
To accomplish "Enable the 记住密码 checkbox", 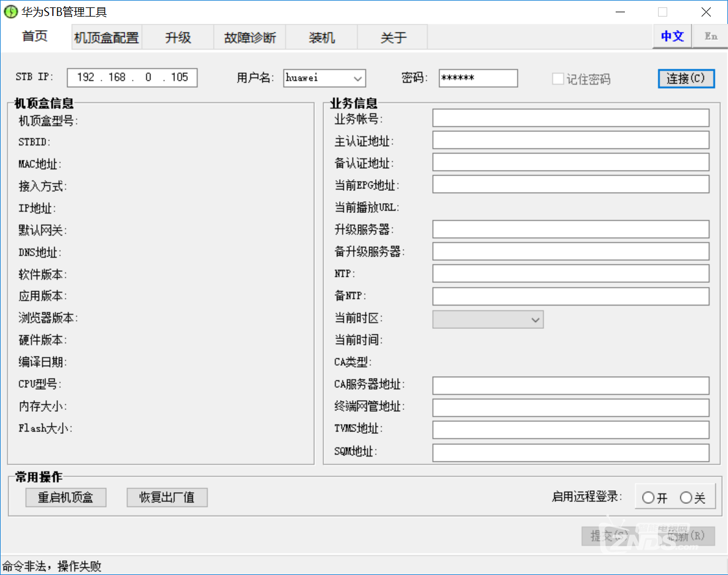I will coord(557,79).
